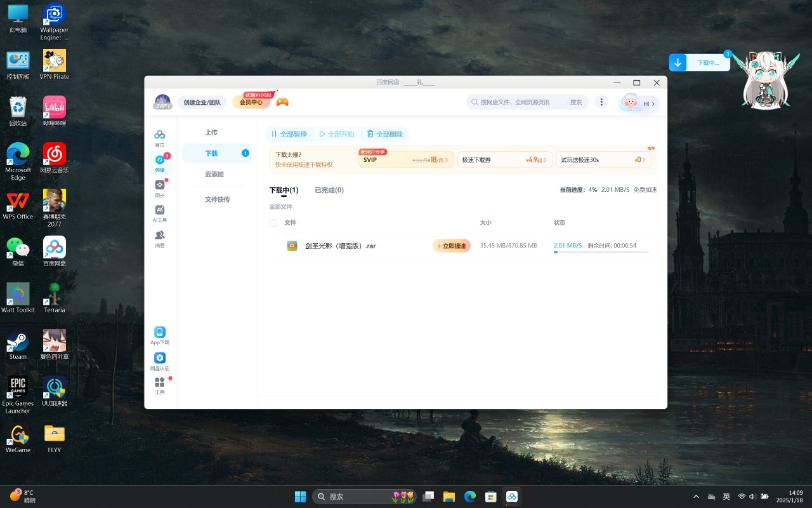
Task: Click the 大小 column header
Action: 485,223
